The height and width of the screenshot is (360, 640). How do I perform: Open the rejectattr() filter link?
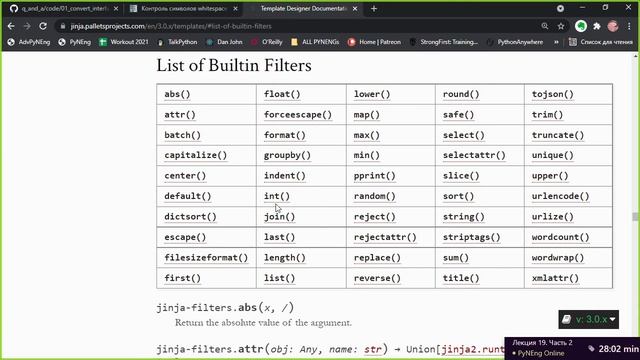point(385,237)
